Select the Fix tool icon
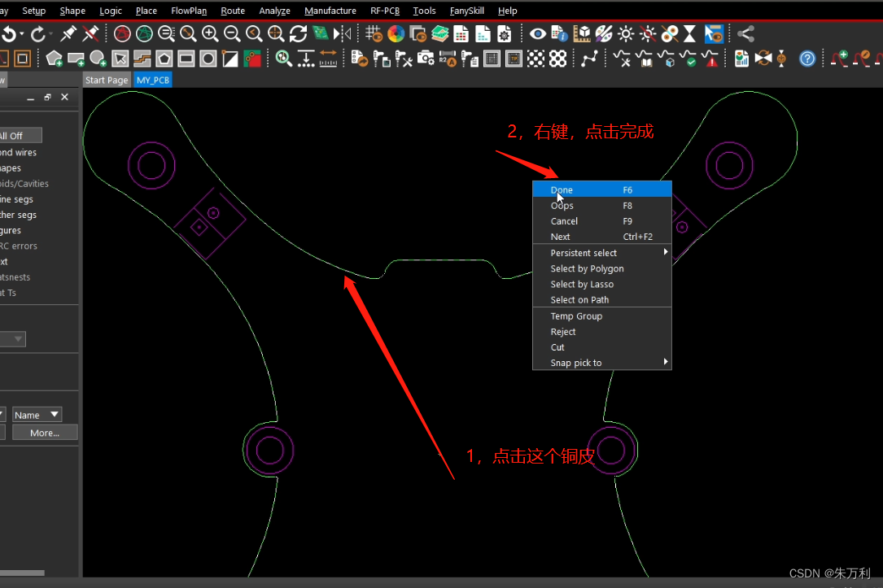This screenshot has height=588, width=883. coord(69,33)
